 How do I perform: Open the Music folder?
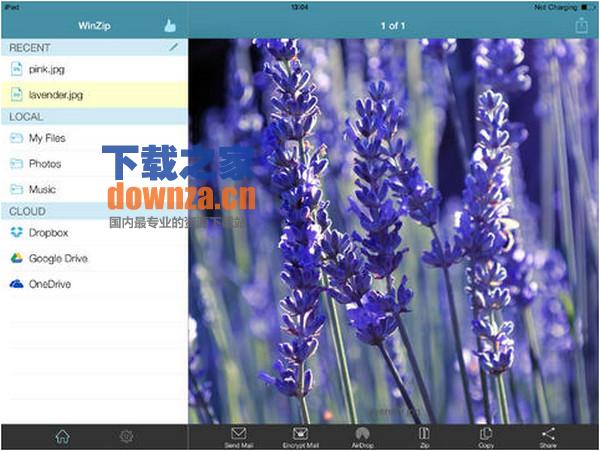(x=94, y=189)
